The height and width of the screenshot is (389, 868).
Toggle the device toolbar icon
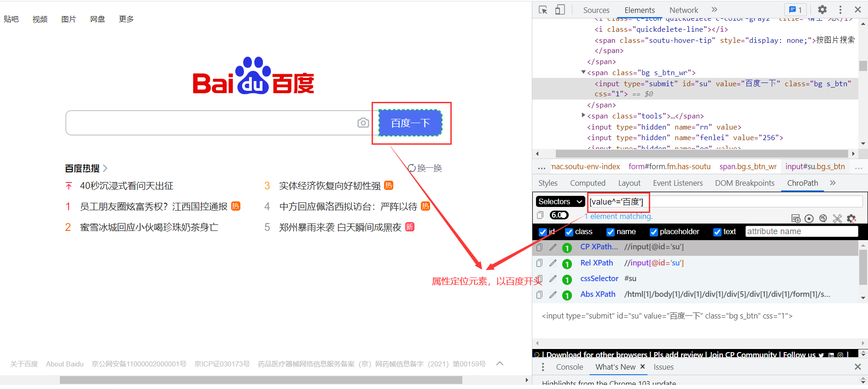pyautogui.click(x=560, y=10)
